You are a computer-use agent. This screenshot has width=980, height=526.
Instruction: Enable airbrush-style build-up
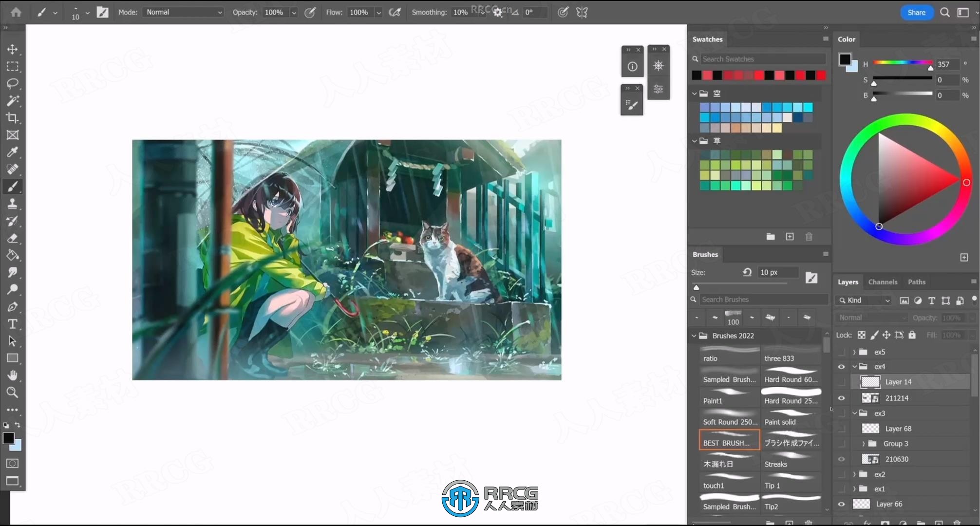coord(395,12)
